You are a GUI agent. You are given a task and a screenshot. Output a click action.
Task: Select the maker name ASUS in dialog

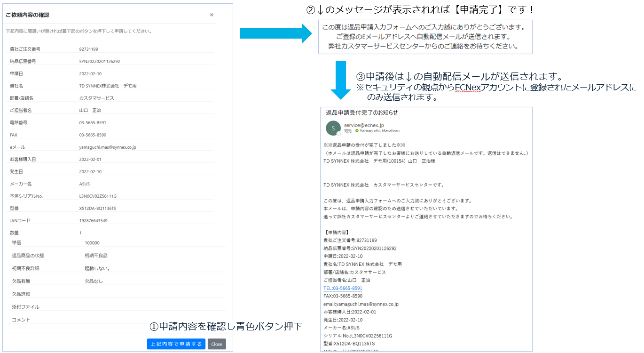(85, 184)
